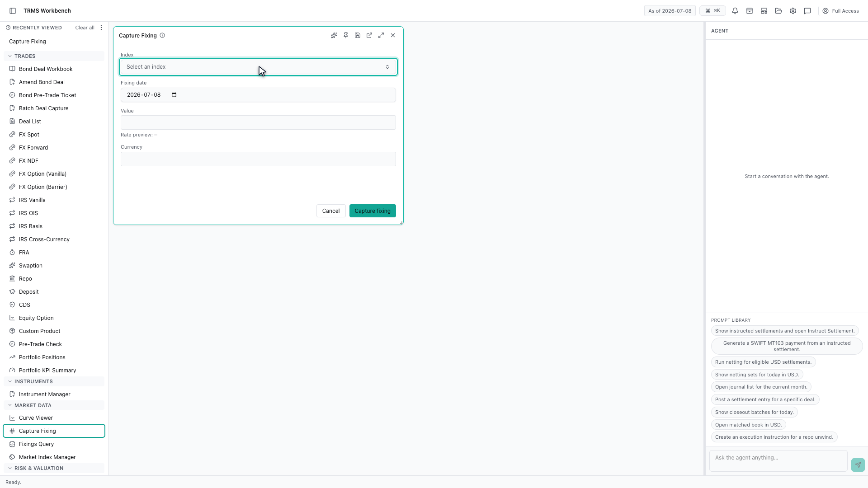Open IRS Cross-Currency

pos(54,239)
